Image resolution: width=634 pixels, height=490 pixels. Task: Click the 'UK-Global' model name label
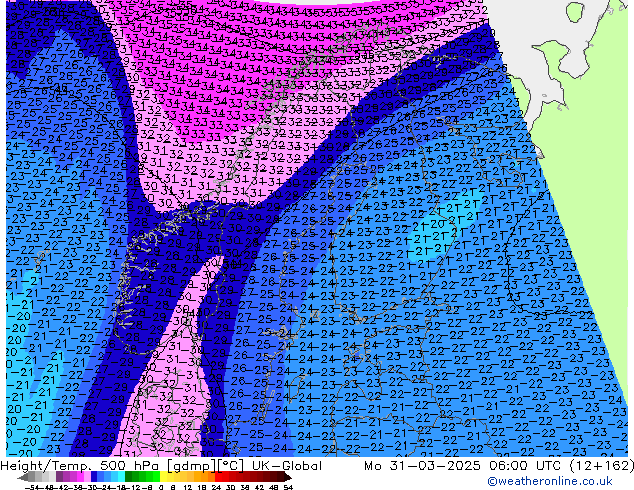click(287, 466)
